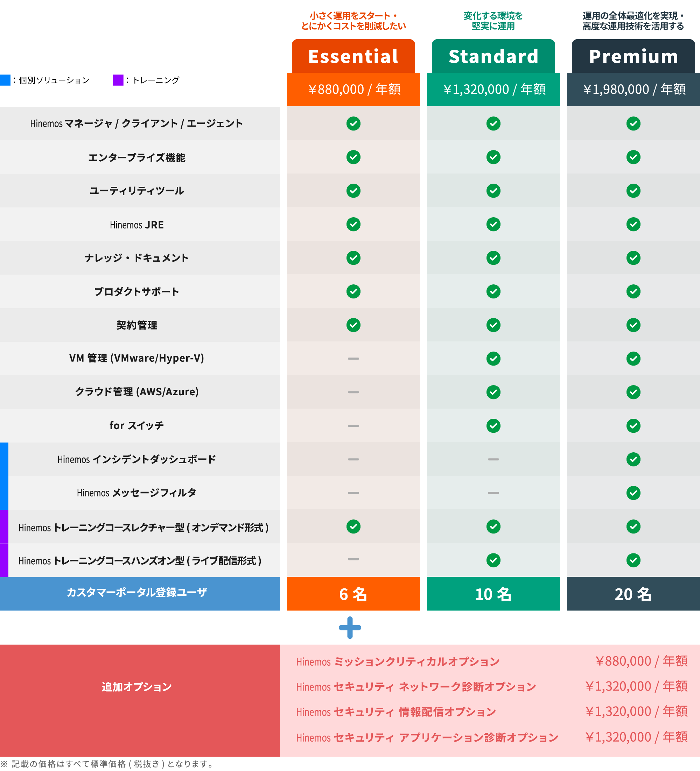Click the Standard dash for インシデントダッシュボード row
Viewport: 700px width, 771px height.
(493, 459)
